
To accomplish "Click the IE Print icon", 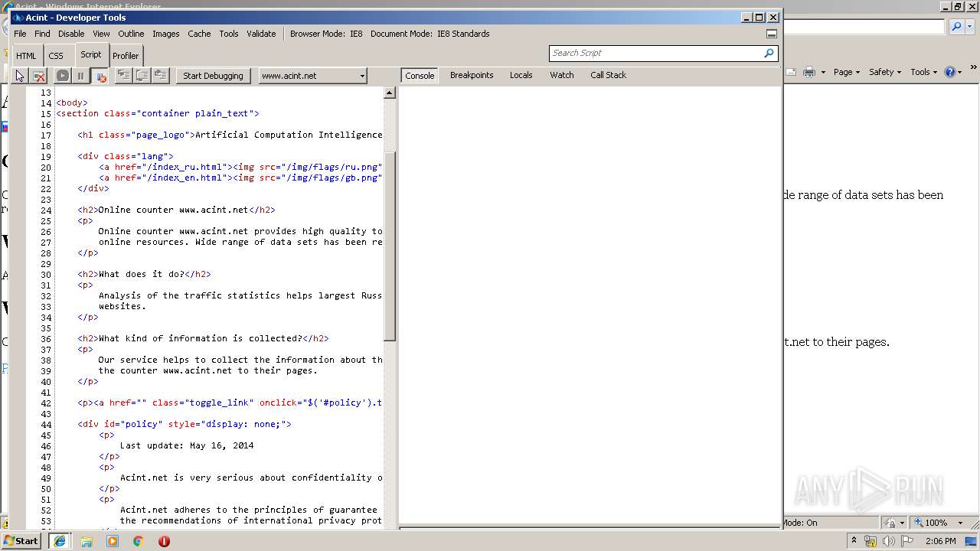I will coord(808,72).
